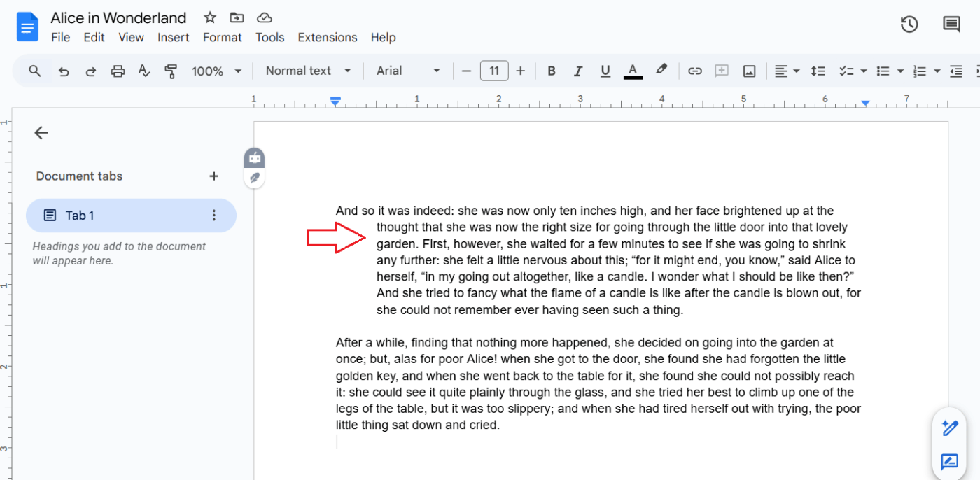
Task: Select the Print icon
Action: pos(118,71)
